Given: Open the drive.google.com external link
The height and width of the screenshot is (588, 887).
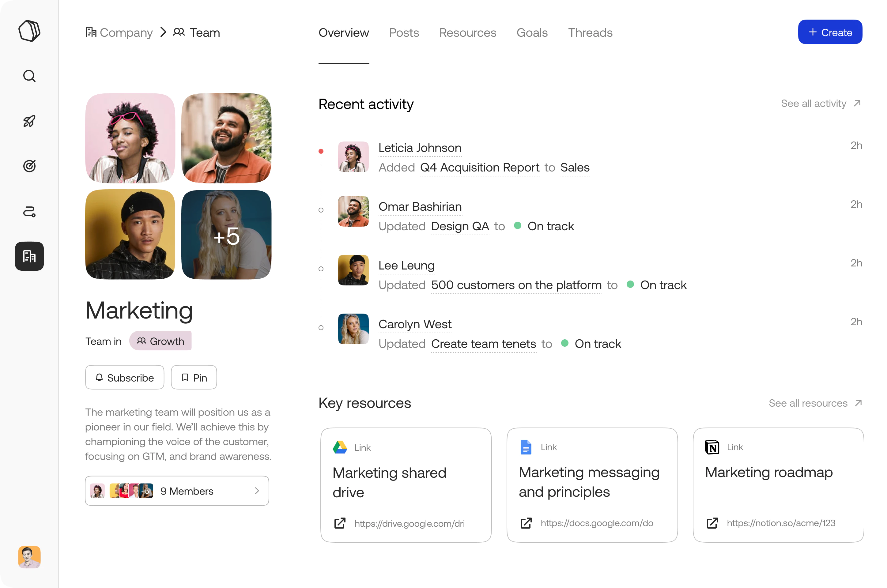Looking at the screenshot, I should (399, 523).
